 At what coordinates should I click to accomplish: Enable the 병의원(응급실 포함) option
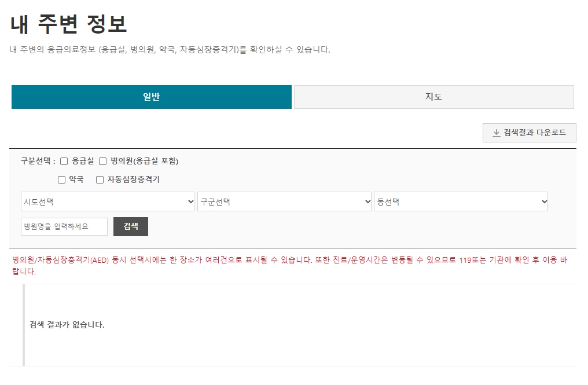pyautogui.click(x=102, y=162)
